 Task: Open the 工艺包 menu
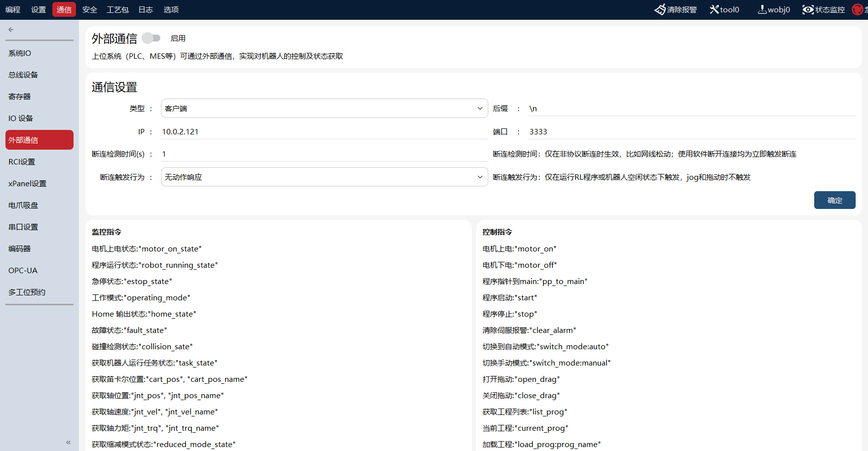click(117, 9)
